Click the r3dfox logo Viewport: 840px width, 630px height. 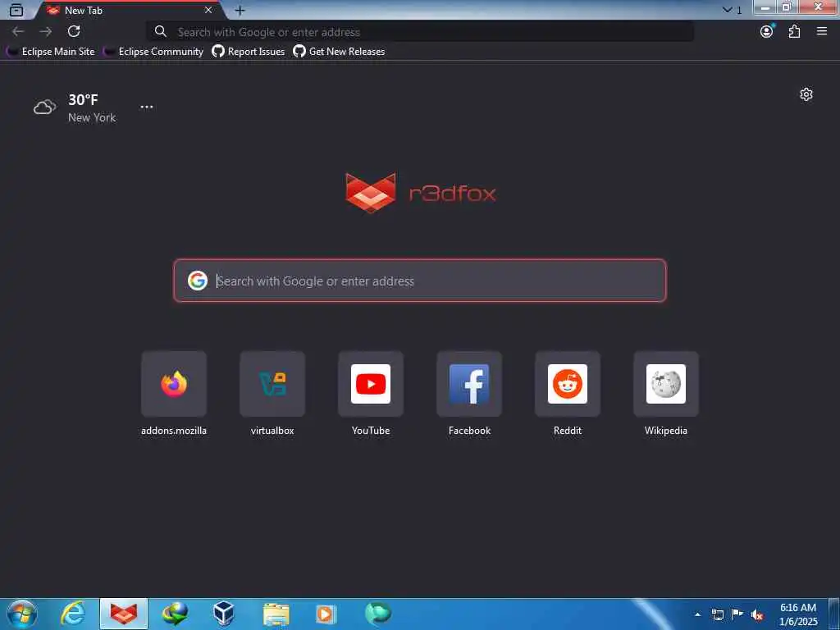421,193
